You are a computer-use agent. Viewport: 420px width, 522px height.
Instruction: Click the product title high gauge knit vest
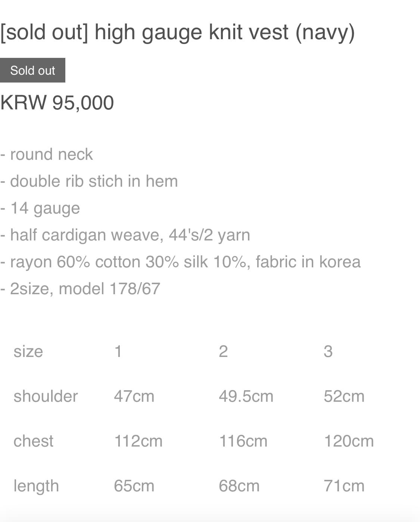pyautogui.click(x=177, y=32)
